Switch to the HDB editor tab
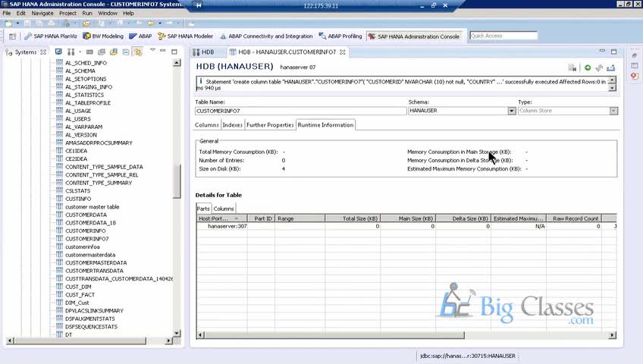 [x=203, y=52]
